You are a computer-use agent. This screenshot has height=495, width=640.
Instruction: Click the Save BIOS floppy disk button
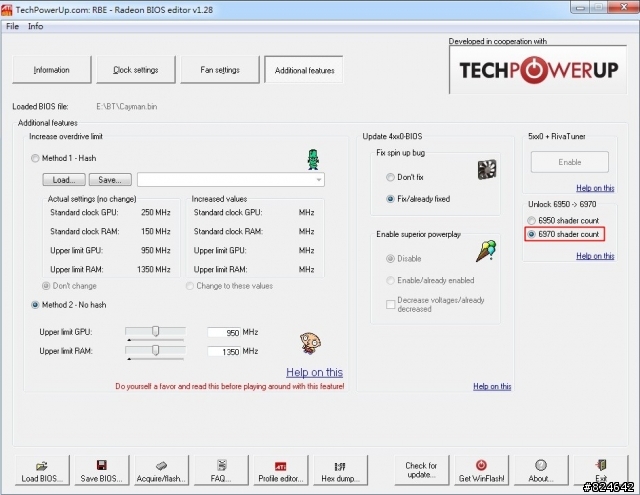click(101, 470)
